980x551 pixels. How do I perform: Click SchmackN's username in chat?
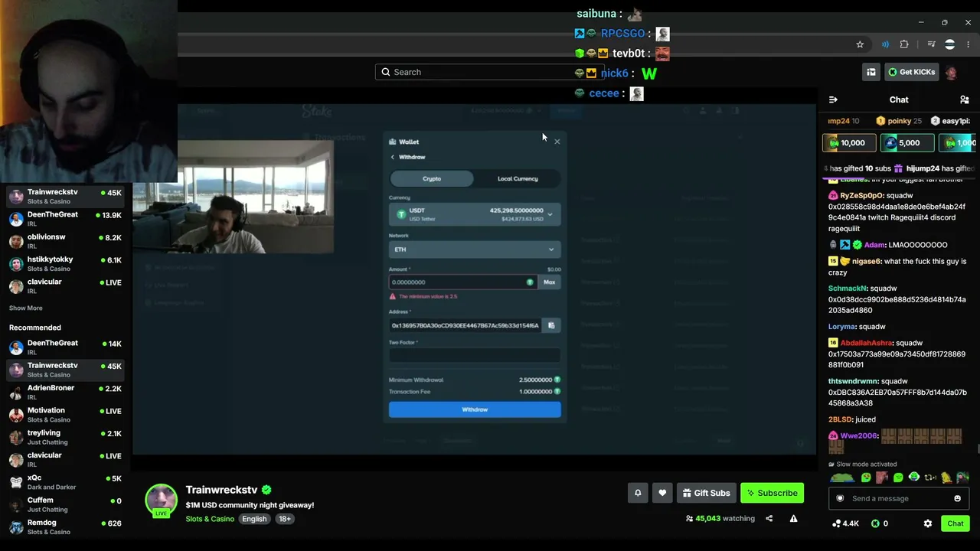pyautogui.click(x=848, y=289)
